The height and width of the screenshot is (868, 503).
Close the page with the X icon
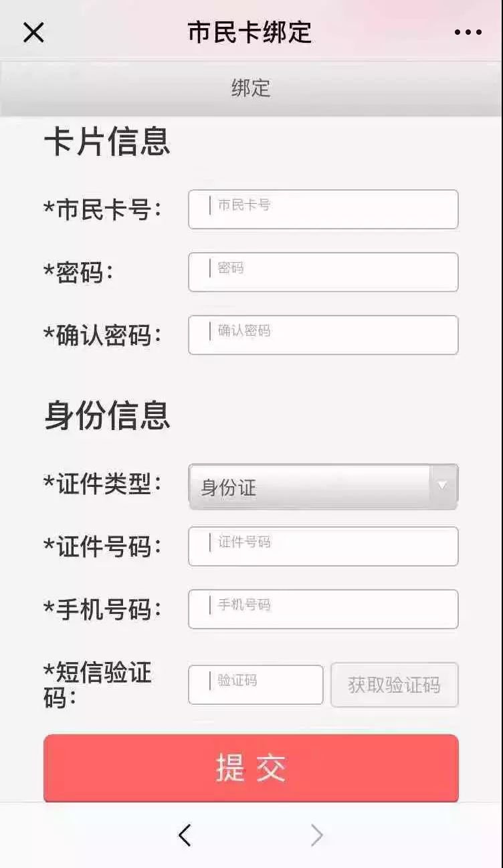33,32
